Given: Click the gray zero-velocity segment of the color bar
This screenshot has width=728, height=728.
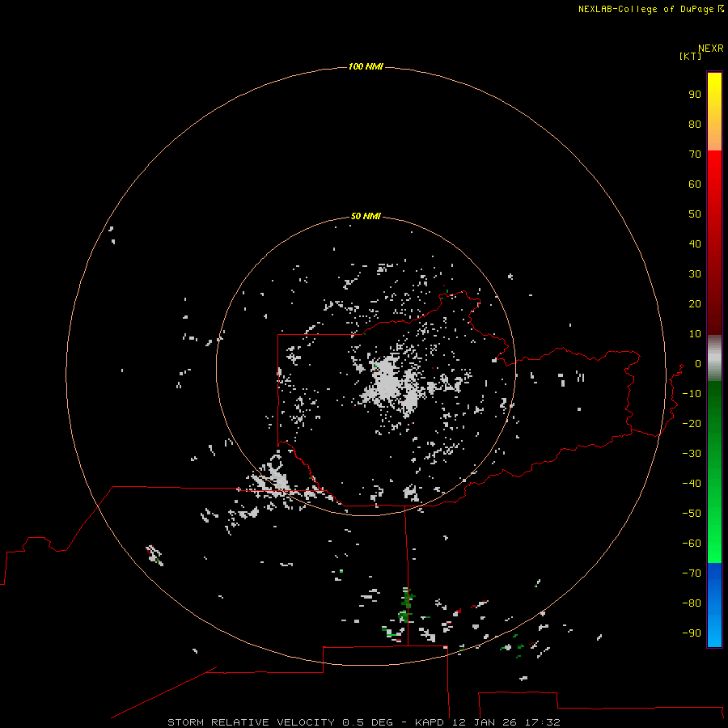Looking at the screenshot, I should coord(714,358).
